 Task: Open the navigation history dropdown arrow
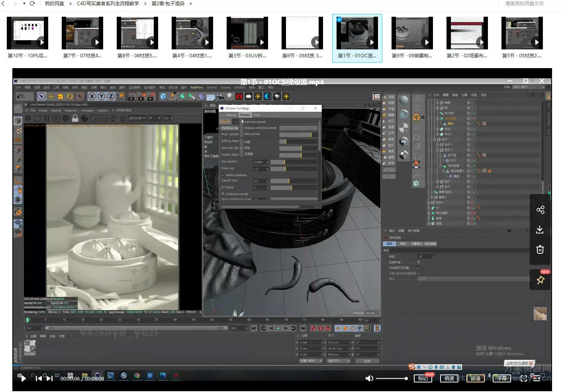[24, 4]
